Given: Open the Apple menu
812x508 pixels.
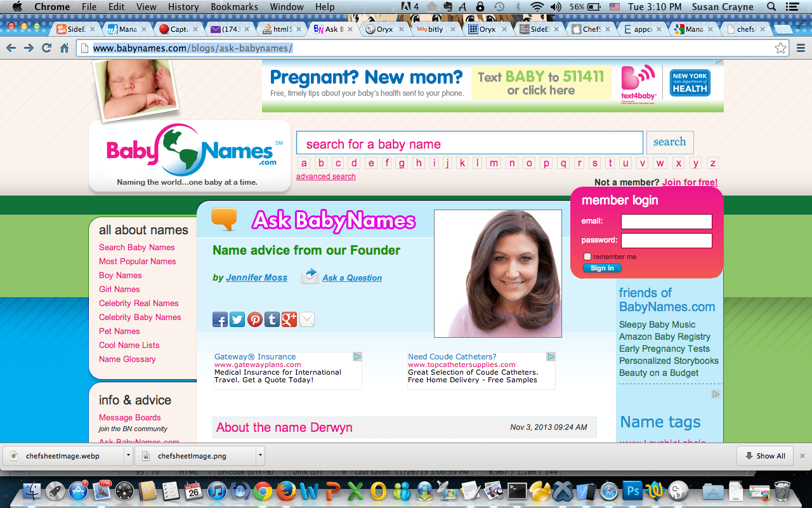Looking at the screenshot, I should 17,7.
